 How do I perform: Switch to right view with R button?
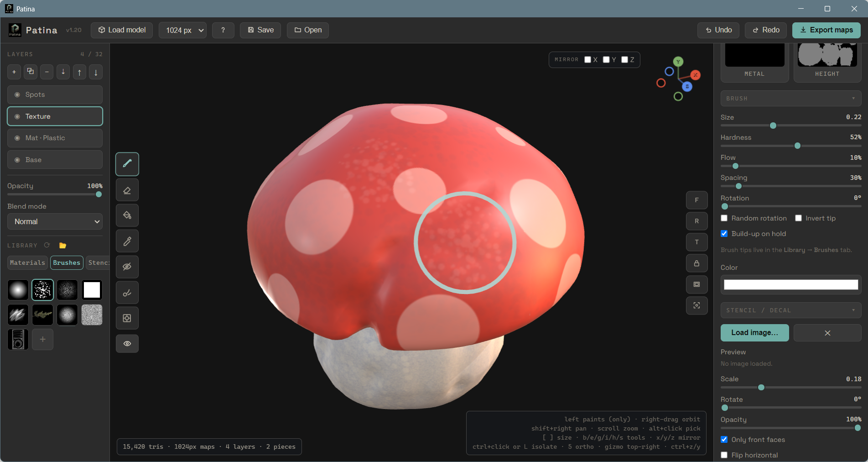[x=696, y=221]
